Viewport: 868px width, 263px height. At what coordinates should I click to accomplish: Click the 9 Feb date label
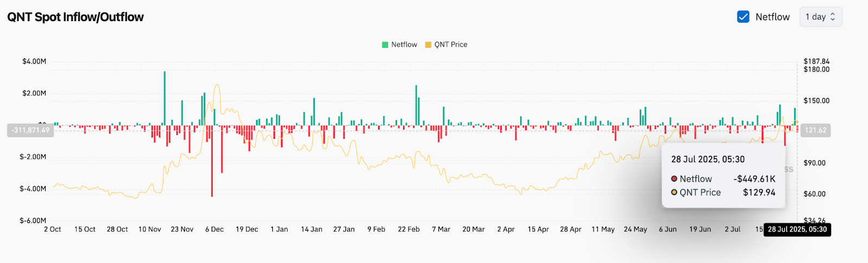point(376,229)
